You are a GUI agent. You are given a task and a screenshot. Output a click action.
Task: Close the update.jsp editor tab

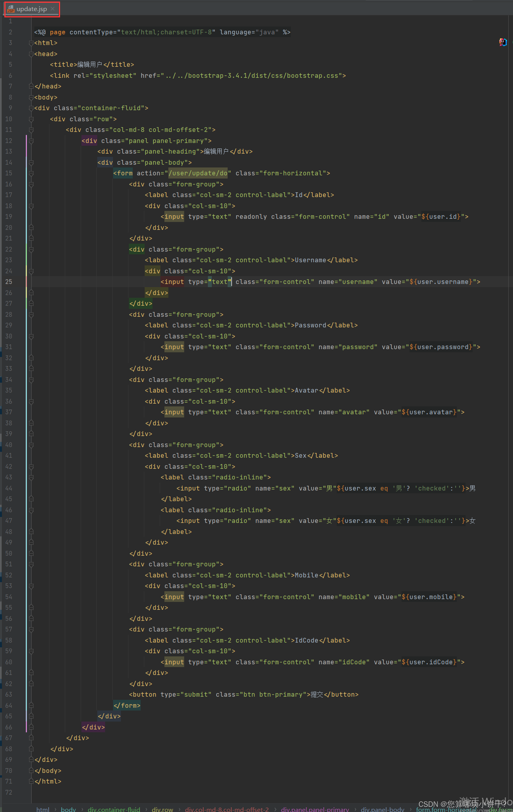[53, 9]
